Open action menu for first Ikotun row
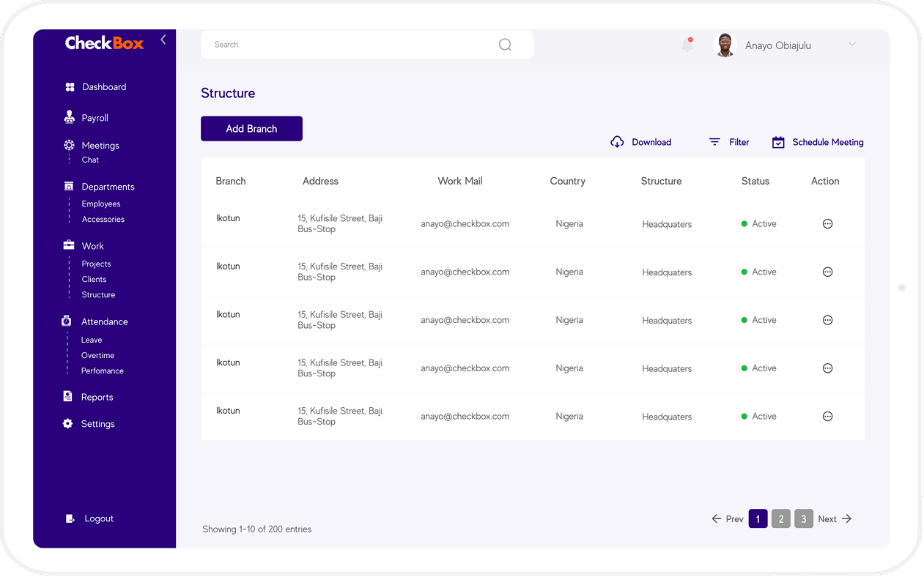Screen dimensions: 924x577 [x=827, y=224]
